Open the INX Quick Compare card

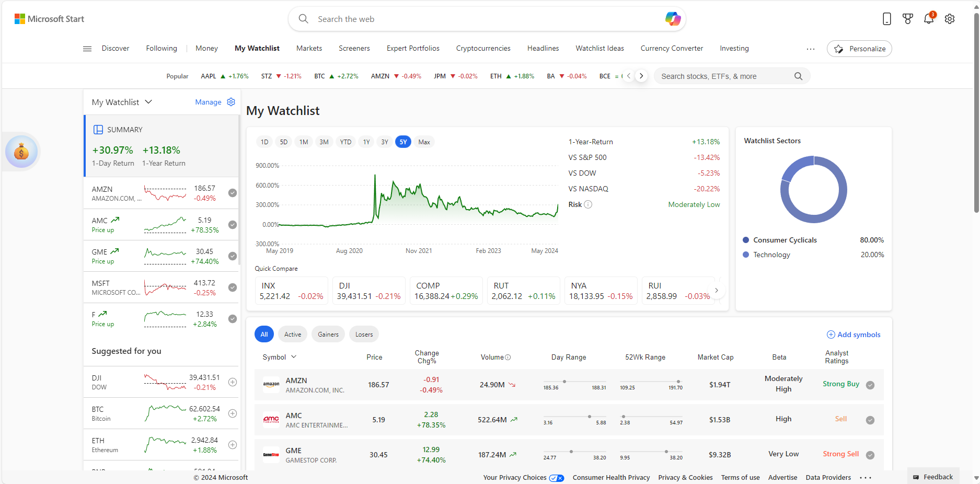(x=292, y=291)
